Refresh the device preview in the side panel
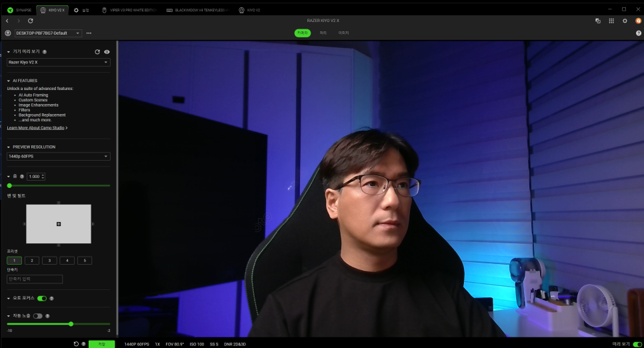 (97, 51)
